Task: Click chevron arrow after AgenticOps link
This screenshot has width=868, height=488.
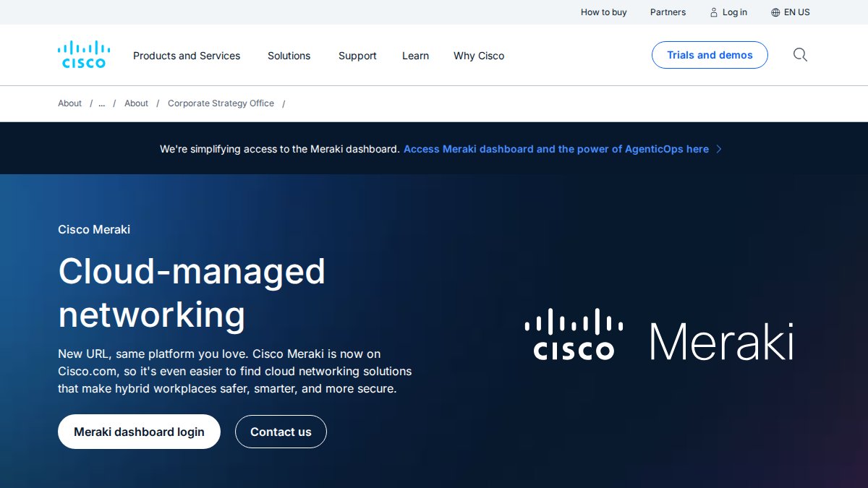Action: pyautogui.click(x=719, y=149)
